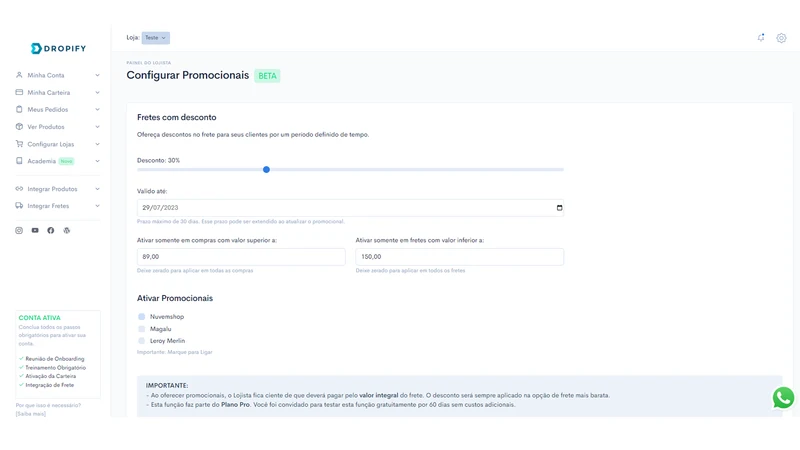Open the settings gear icon
800x450 pixels.
pyautogui.click(x=781, y=38)
